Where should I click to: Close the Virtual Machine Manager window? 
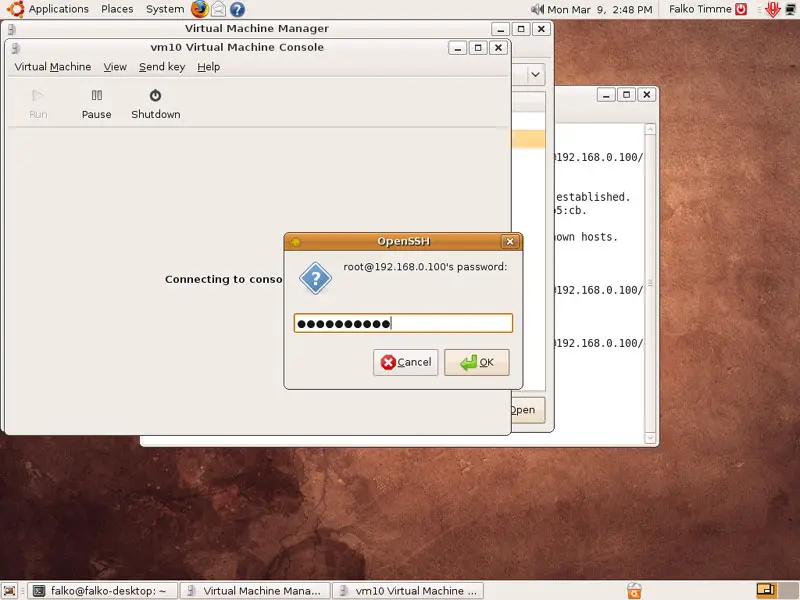[541, 29]
